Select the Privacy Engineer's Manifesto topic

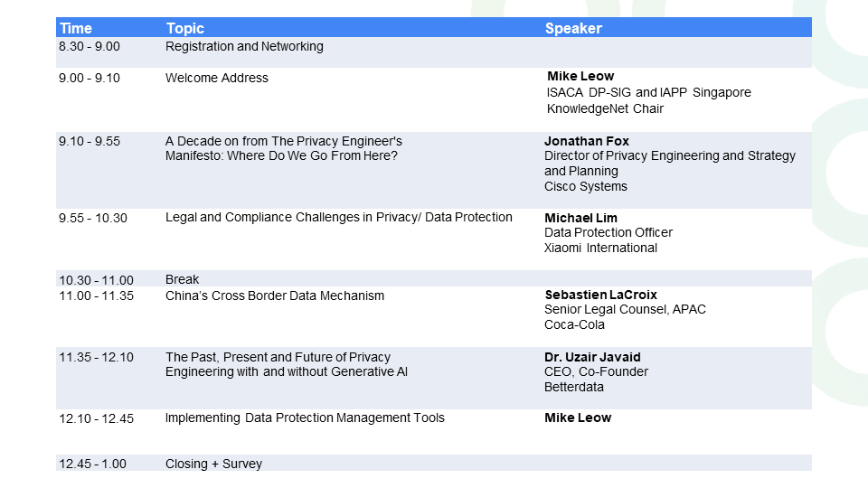pos(283,148)
